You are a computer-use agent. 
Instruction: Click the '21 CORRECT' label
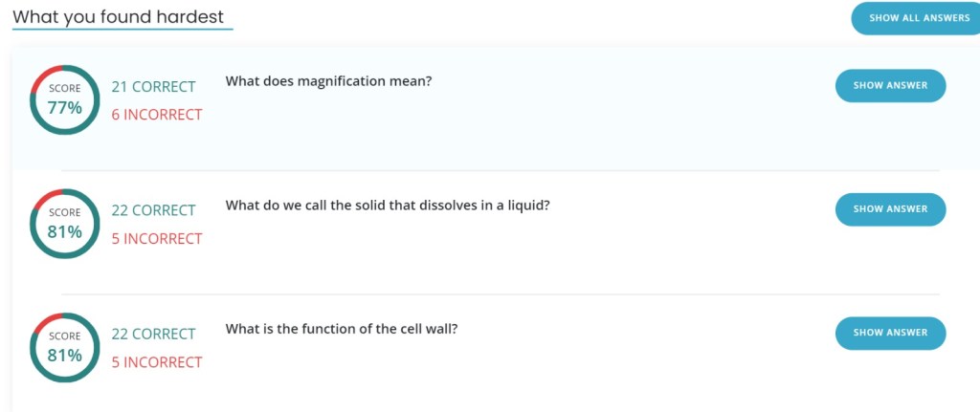[x=153, y=87]
